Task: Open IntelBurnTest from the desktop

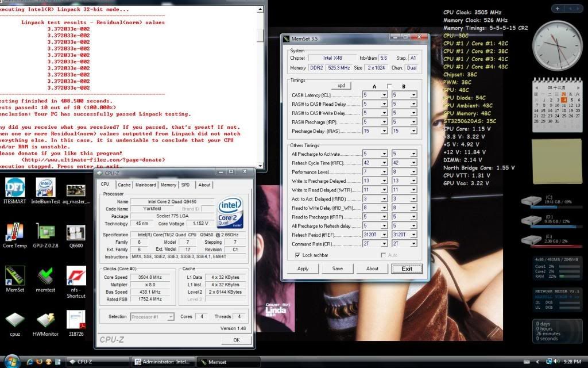Action: pos(45,190)
